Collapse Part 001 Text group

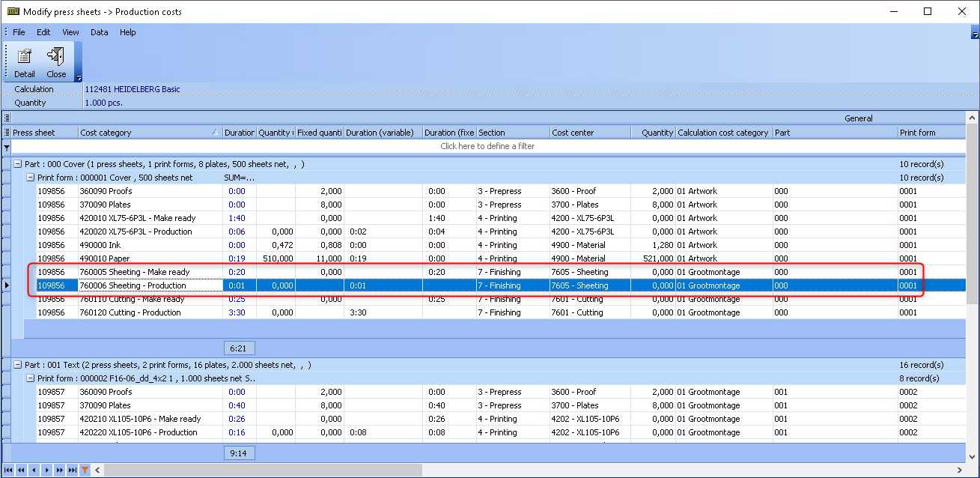(x=17, y=365)
